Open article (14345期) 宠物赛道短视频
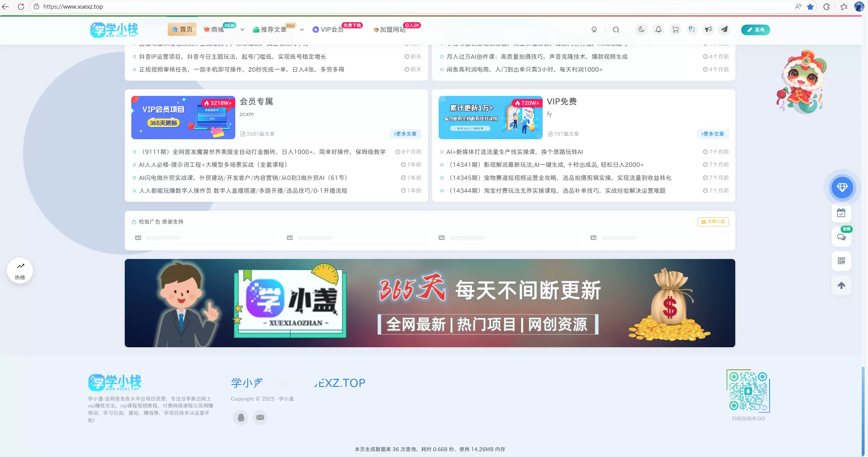Screen dimensions: 868x457 [x=559, y=178]
